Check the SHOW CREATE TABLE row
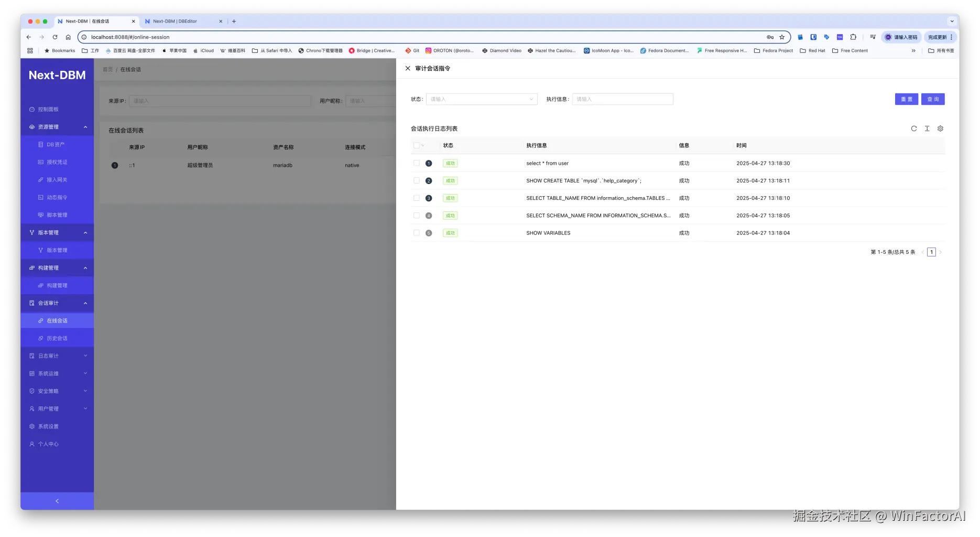Viewport: 980px width, 537px height. point(417,180)
